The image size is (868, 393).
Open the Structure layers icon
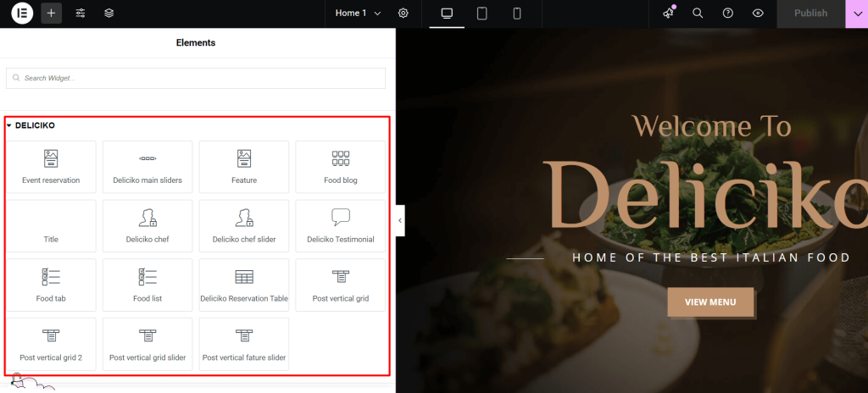(x=109, y=14)
